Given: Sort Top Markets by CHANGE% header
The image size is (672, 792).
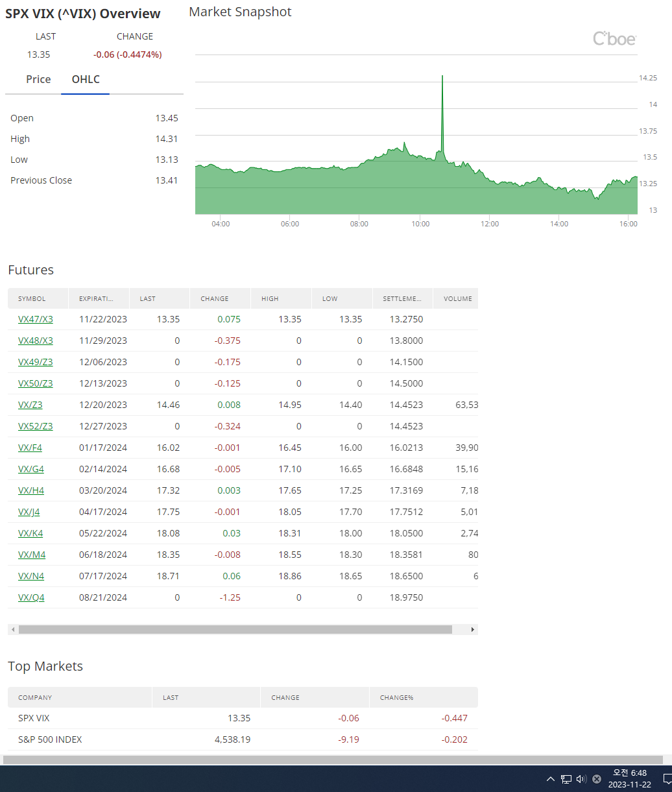Looking at the screenshot, I should [x=424, y=697].
